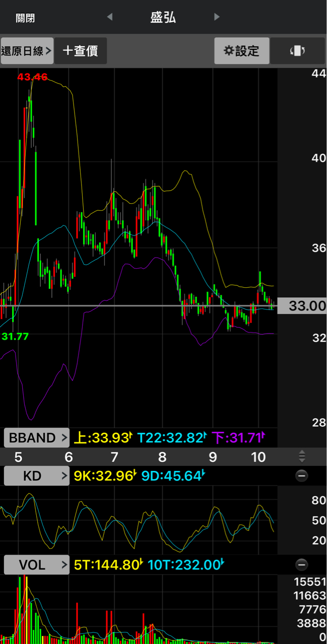The height and width of the screenshot is (644, 327).
Task: Expand the KD indicator selector
Action: 37,475
